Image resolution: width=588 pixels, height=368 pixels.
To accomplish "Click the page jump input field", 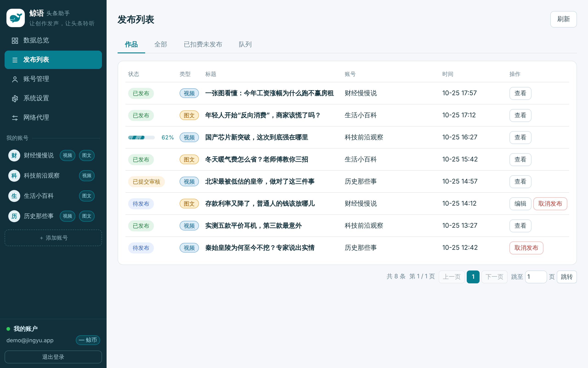I will (x=536, y=277).
